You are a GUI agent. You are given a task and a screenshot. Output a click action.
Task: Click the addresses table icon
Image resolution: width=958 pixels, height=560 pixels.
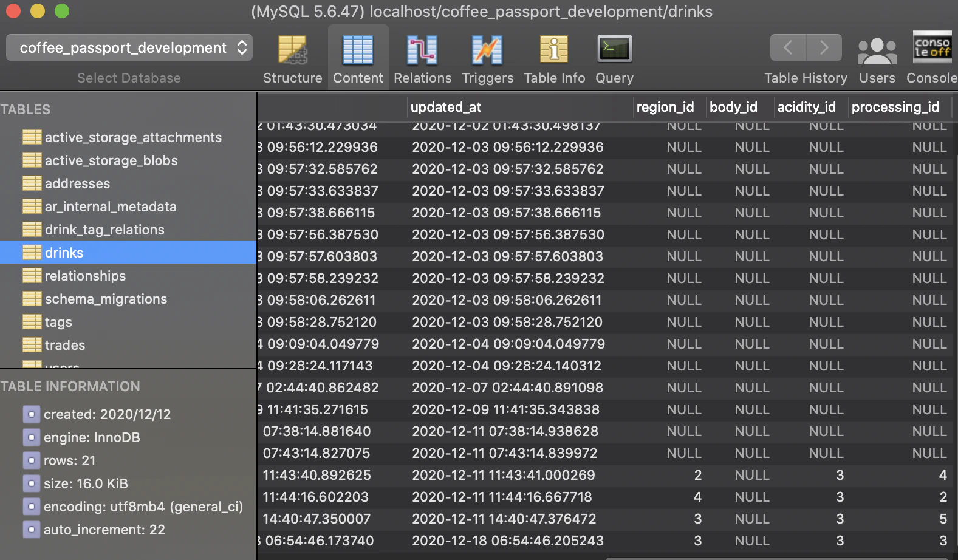click(32, 183)
